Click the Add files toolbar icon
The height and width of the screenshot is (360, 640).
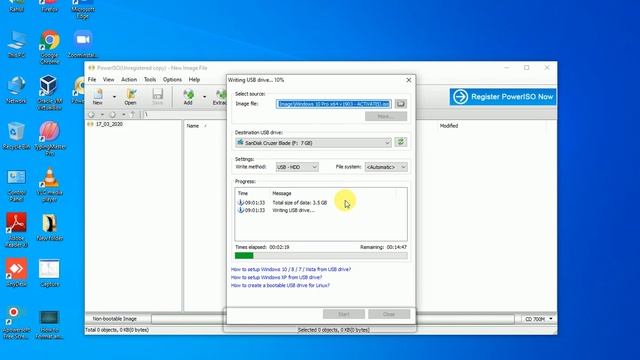188,97
